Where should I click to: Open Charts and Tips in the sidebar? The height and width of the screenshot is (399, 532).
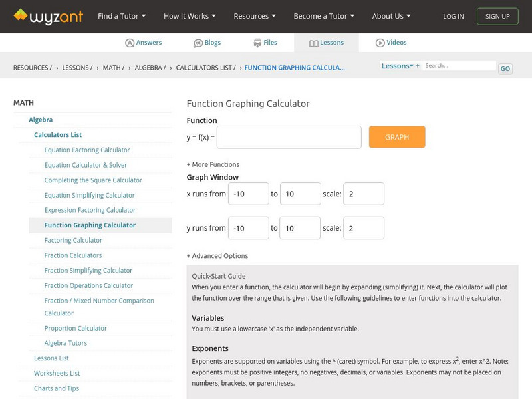pos(57,388)
